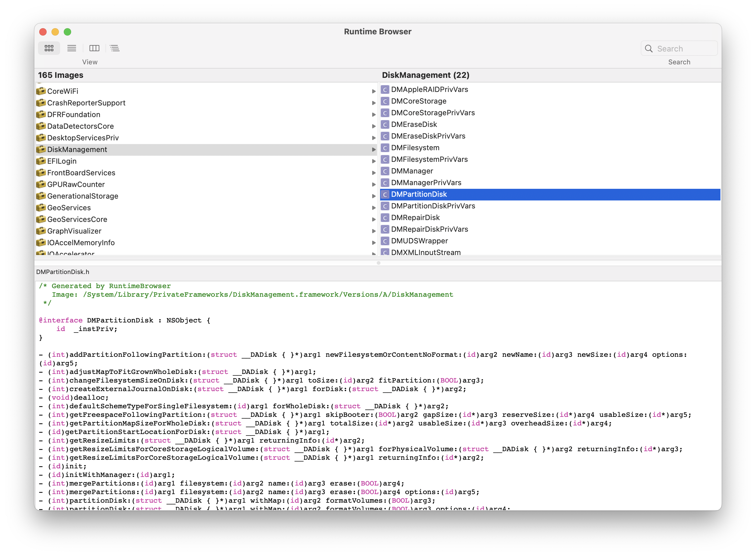Image resolution: width=756 pixels, height=556 pixels.
Task: Click the class icon beside DMCoreStoragePrivVars
Action: pyautogui.click(x=385, y=113)
